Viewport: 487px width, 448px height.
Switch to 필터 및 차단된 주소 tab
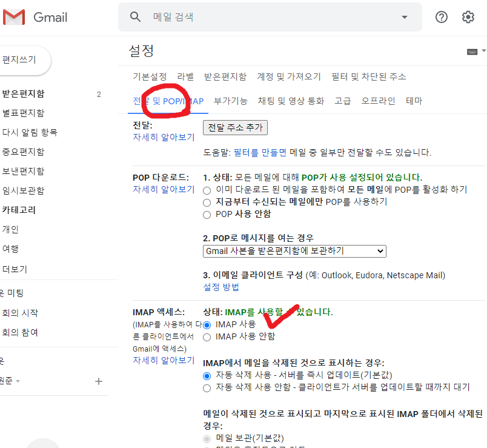click(x=369, y=76)
